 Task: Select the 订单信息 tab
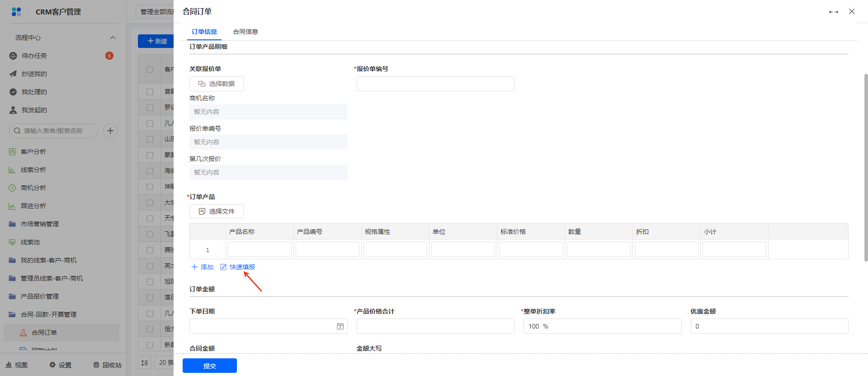(204, 32)
